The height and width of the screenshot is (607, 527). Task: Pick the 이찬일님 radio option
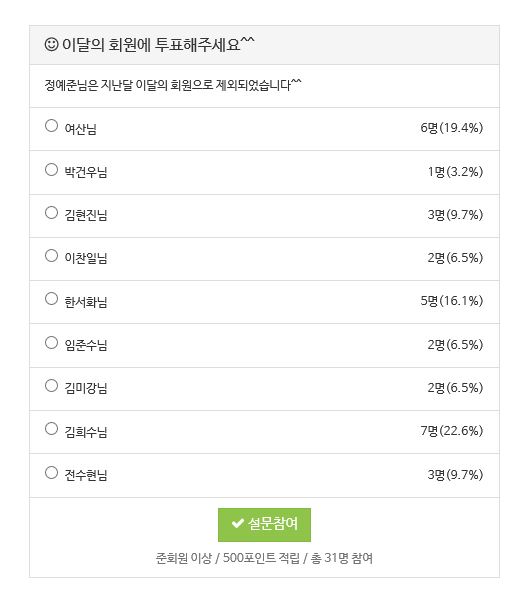(51, 255)
